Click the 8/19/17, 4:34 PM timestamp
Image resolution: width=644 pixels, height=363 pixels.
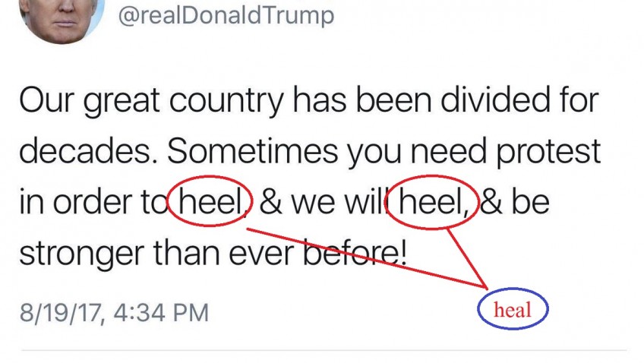[x=114, y=312]
